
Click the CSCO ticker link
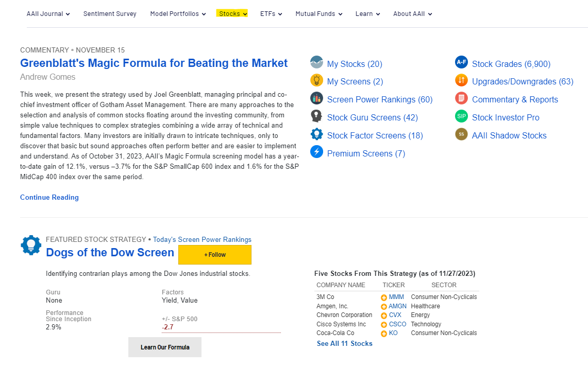tap(397, 324)
